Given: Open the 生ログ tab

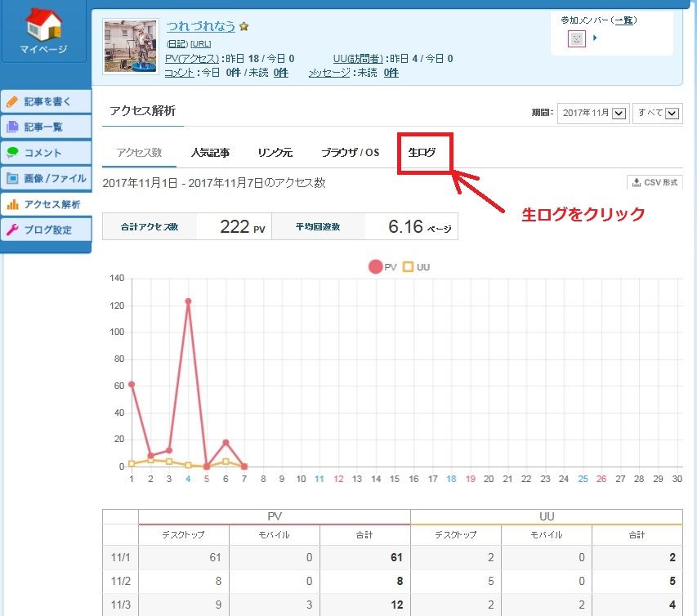Looking at the screenshot, I should click(422, 153).
